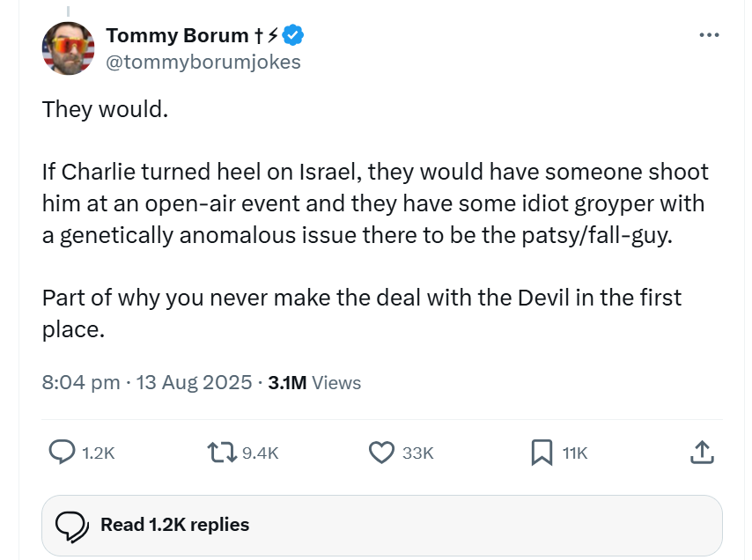Open the three-dot more options menu
Screen dimensions: 752x560
click(x=709, y=35)
